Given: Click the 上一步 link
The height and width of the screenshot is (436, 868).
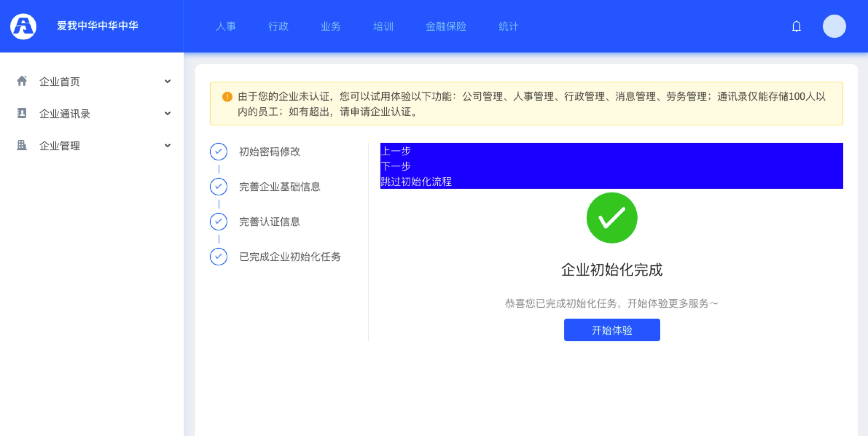Looking at the screenshot, I should tap(396, 151).
